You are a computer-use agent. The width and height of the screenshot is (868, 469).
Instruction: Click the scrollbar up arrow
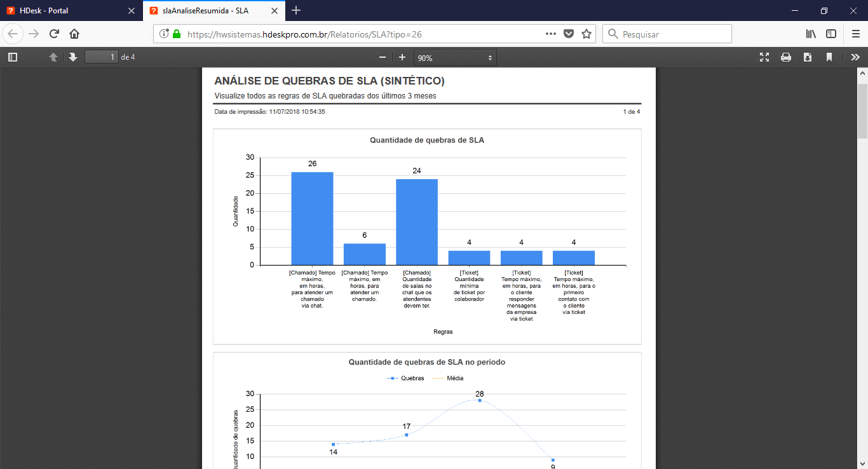pyautogui.click(x=862, y=72)
